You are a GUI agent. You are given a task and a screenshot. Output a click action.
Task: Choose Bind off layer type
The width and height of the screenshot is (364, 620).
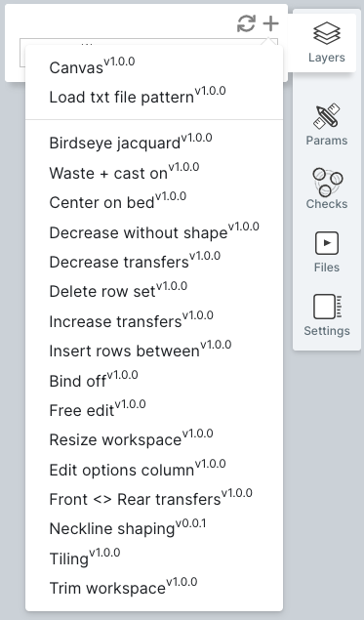pyautogui.click(x=154, y=380)
